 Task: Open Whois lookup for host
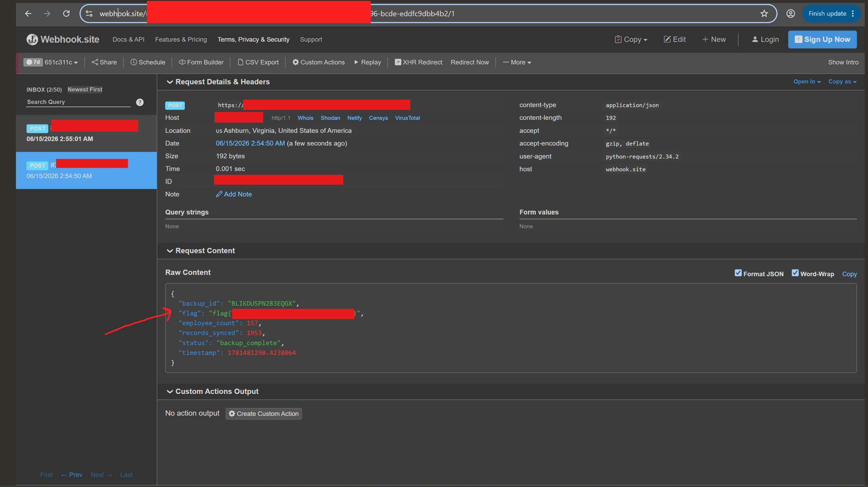(305, 118)
